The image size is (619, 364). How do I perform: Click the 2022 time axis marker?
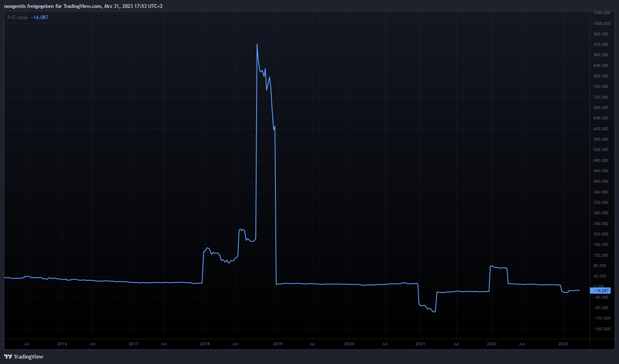coord(492,344)
